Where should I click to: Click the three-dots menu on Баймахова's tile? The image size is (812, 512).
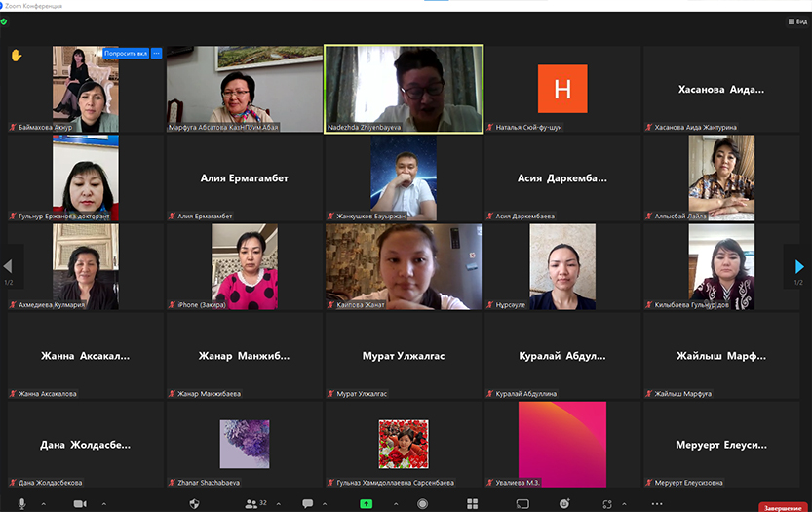[x=156, y=54]
